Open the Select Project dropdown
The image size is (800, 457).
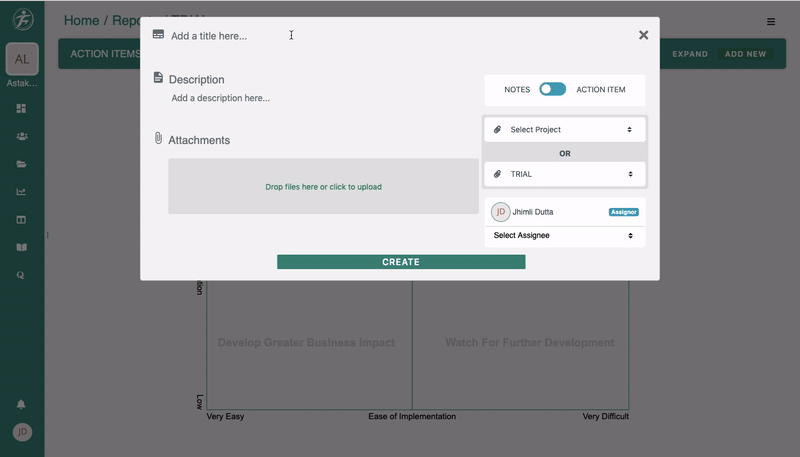565,130
